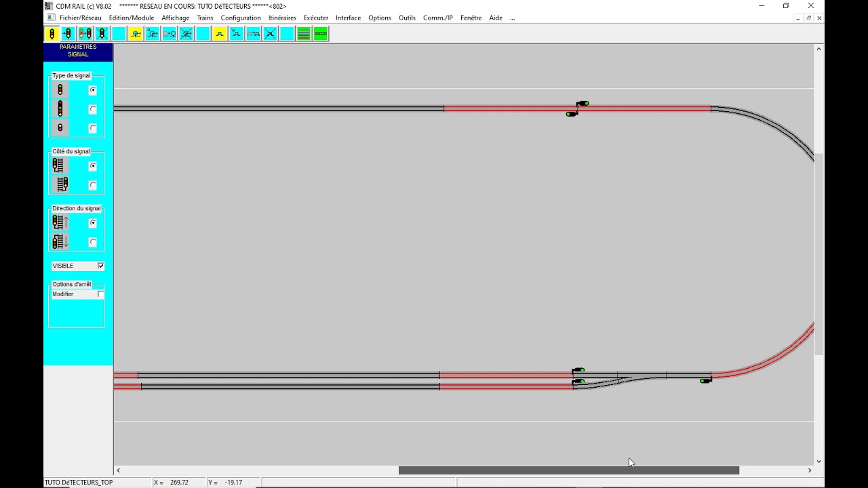Click the document icon left of Fichier/Réseau
This screenshot has height=488, width=868.
tap(51, 18)
